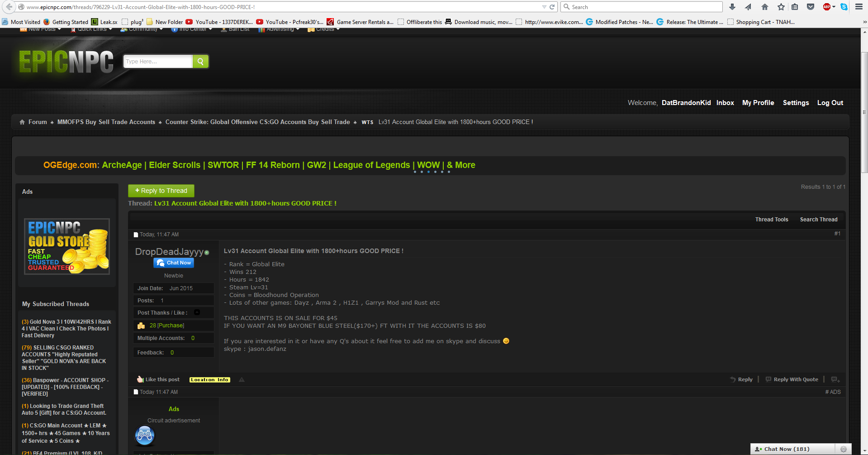Open the Most Visited bookmarks folder
This screenshot has width=868, height=455.
[x=21, y=22]
